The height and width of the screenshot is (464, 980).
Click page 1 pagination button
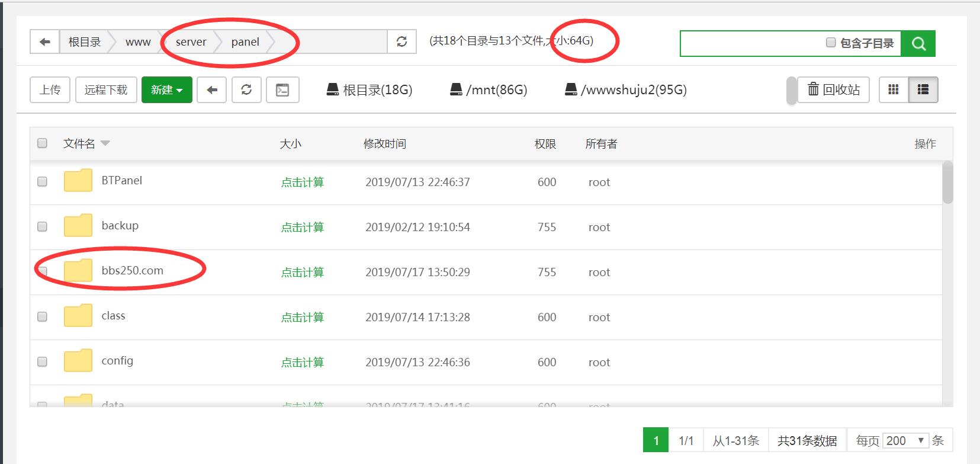coord(656,440)
